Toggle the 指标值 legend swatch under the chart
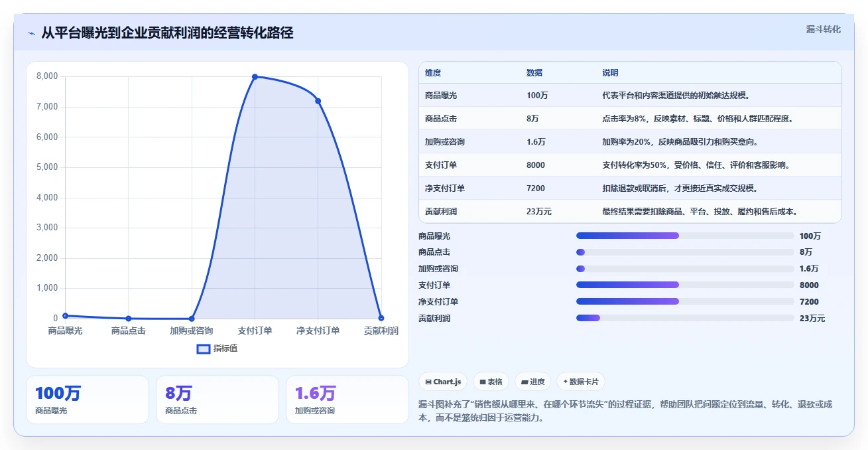Screen dimensions: 868x450 click(x=204, y=348)
